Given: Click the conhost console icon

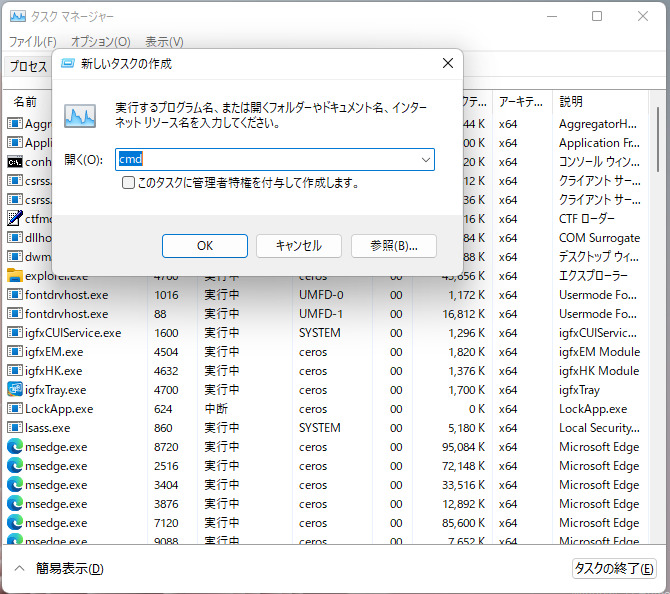Looking at the screenshot, I should pyautogui.click(x=15, y=162).
